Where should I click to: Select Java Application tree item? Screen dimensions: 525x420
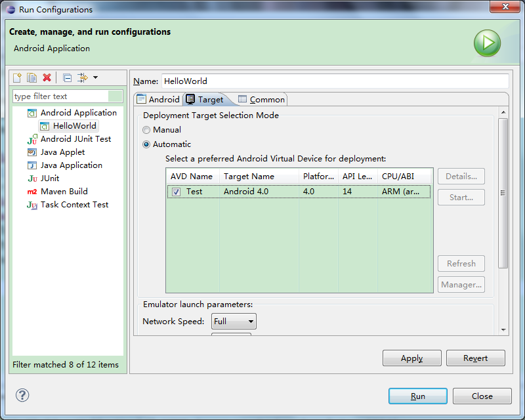coord(72,165)
